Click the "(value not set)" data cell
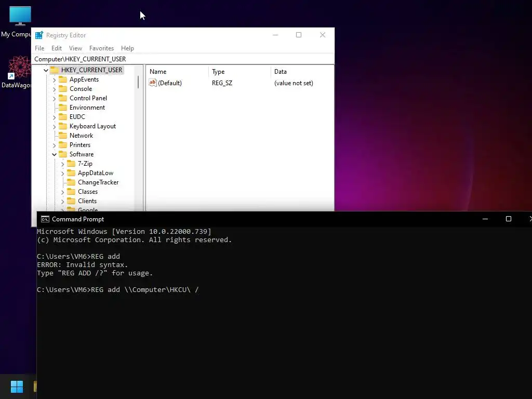Screen dimensions: 532x399 point(294,83)
